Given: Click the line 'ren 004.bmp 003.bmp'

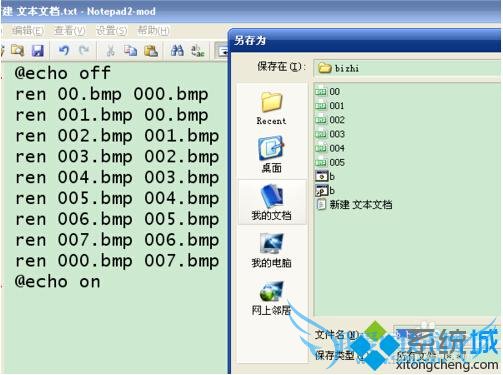Looking at the screenshot, I should 117,178.
